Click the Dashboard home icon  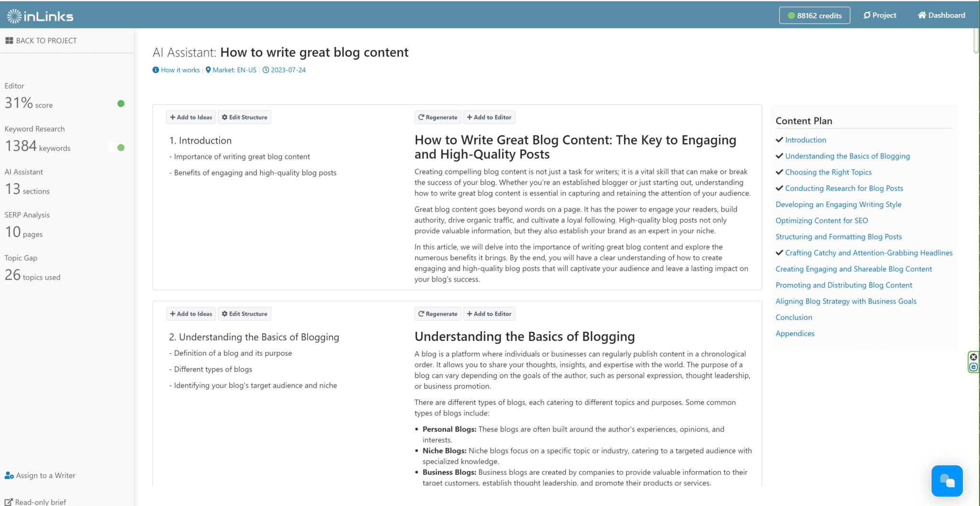tap(922, 15)
